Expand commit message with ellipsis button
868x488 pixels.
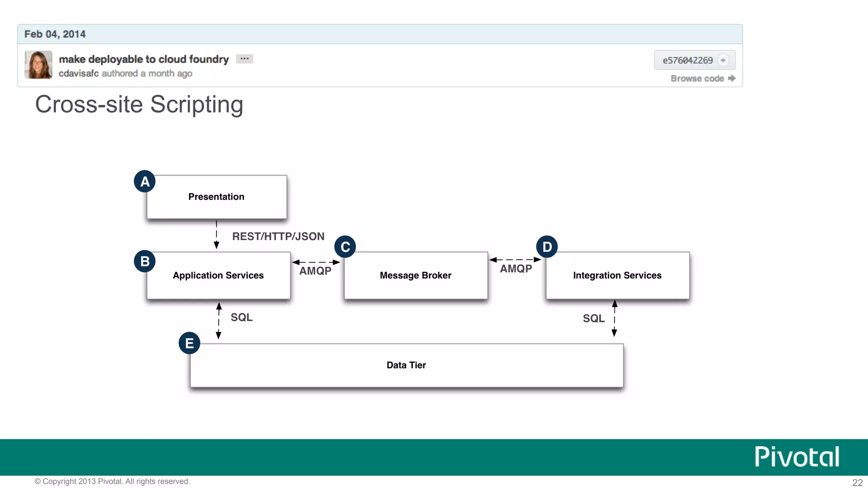click(245, 59)
